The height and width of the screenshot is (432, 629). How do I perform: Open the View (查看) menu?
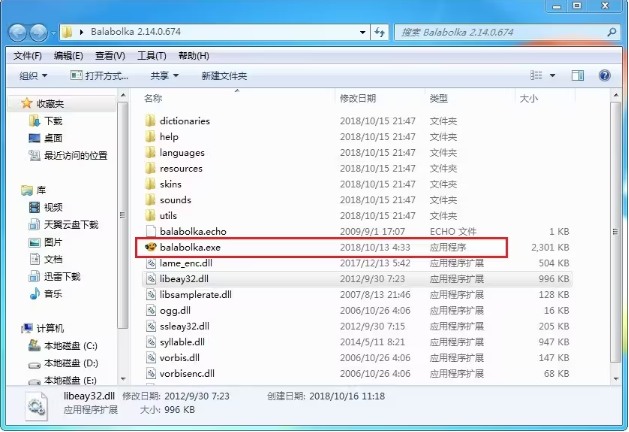tap(110, 56)
